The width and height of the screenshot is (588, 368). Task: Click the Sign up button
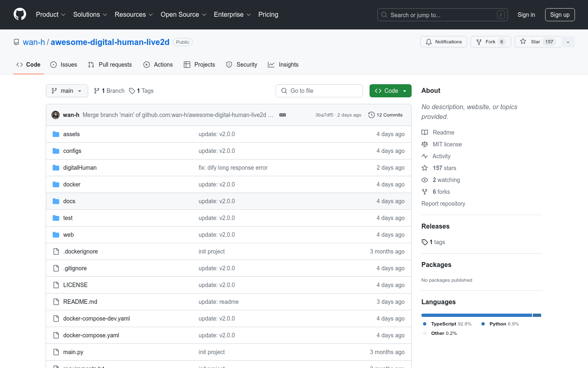pos(560,15)
